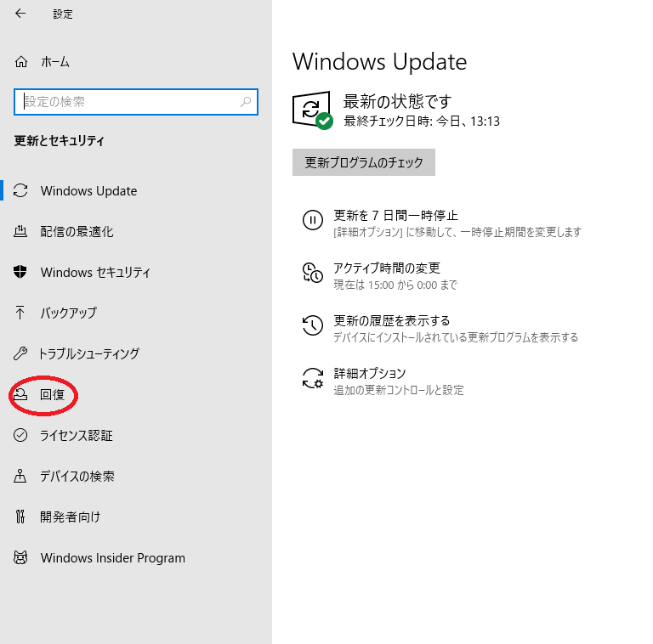
Task: Click the 回復 recovery icon
Action: point(20,394)
